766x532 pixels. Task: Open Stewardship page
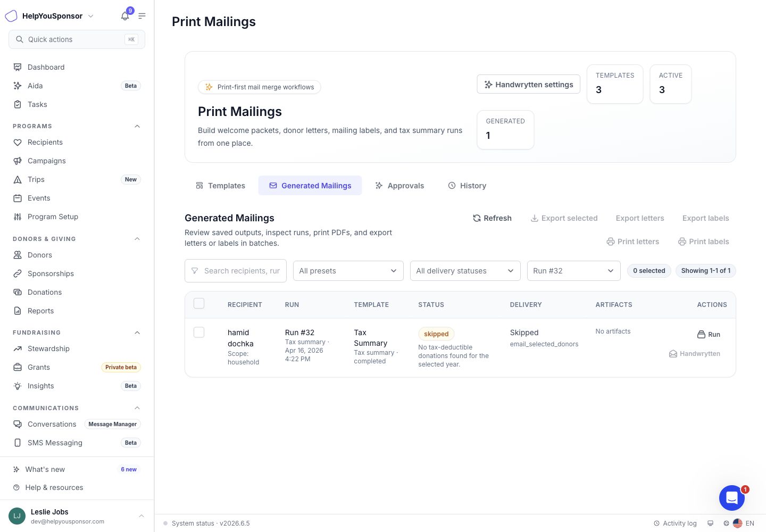[x=77, y=348]
